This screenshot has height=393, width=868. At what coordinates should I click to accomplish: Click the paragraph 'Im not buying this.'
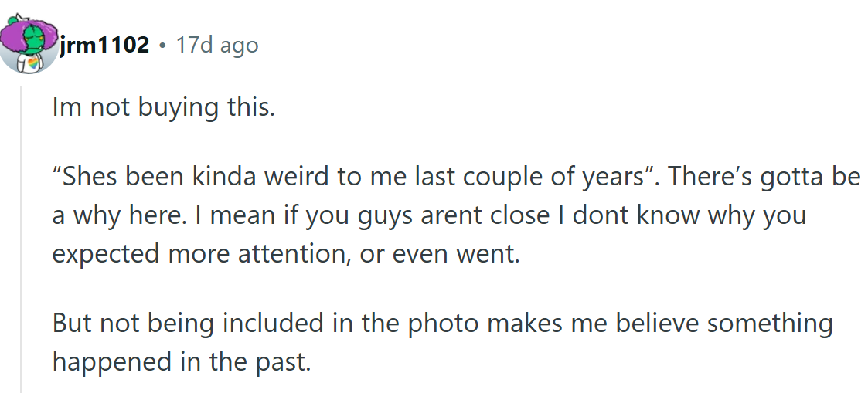tap(163, 107)
